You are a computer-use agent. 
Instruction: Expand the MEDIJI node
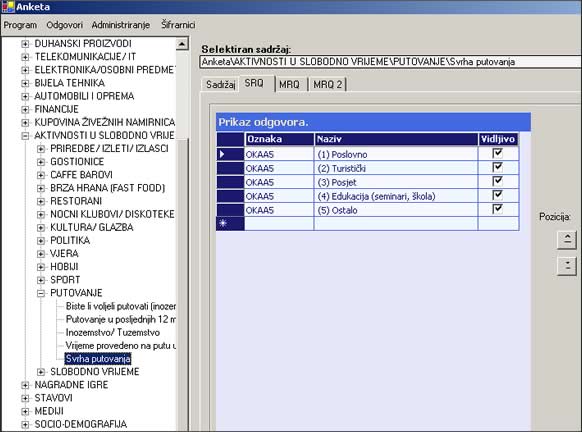(x=25, y=411)
